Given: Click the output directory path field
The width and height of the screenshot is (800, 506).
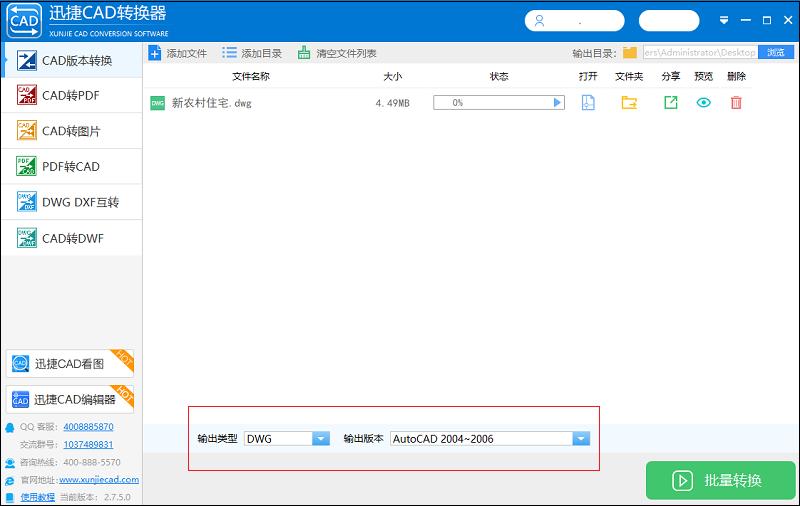Looking at the screenshot, I should 700,52.
